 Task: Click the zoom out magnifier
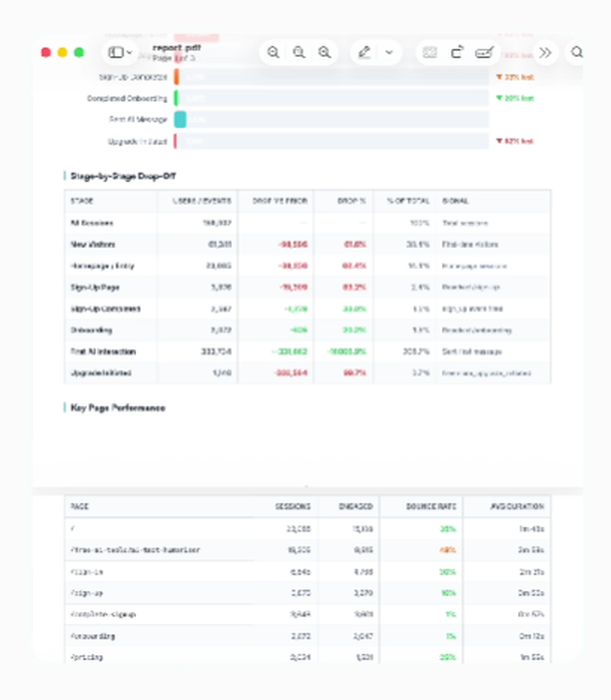[x=273, y=53]
